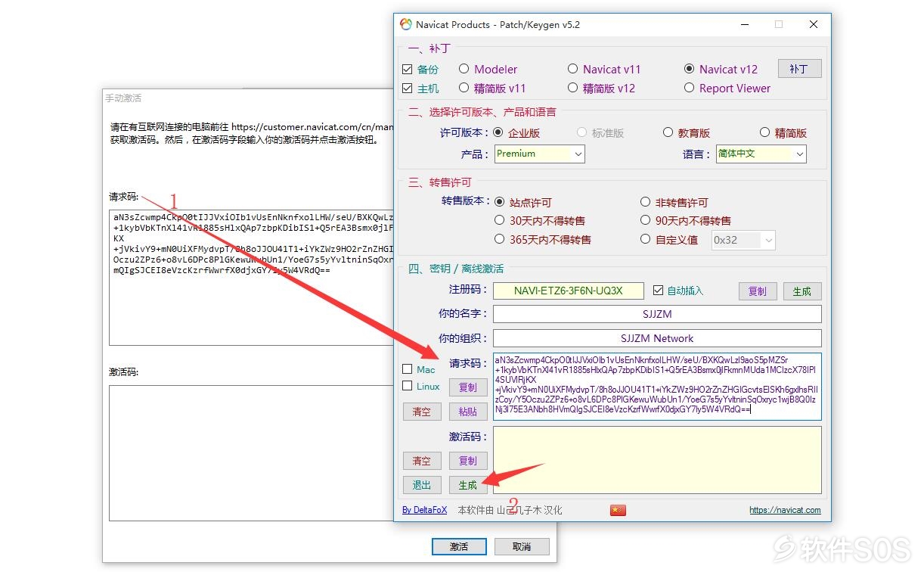Click the 退出 exit button
The image size is (924, 572).
pyautogui.click(x=421, y=485)
